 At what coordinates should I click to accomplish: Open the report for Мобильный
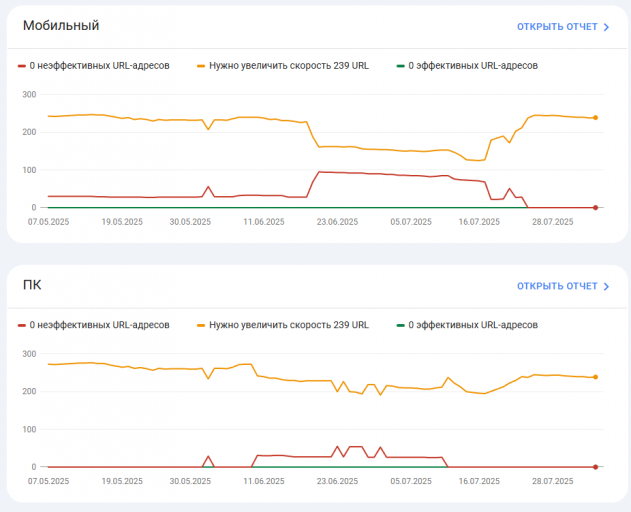(x=563, y=27)
